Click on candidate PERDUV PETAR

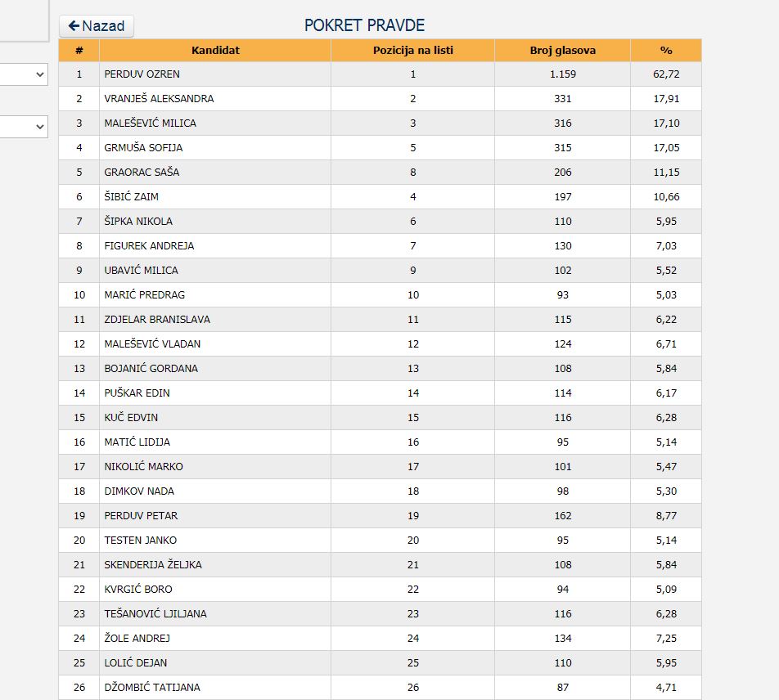(141, 516)
